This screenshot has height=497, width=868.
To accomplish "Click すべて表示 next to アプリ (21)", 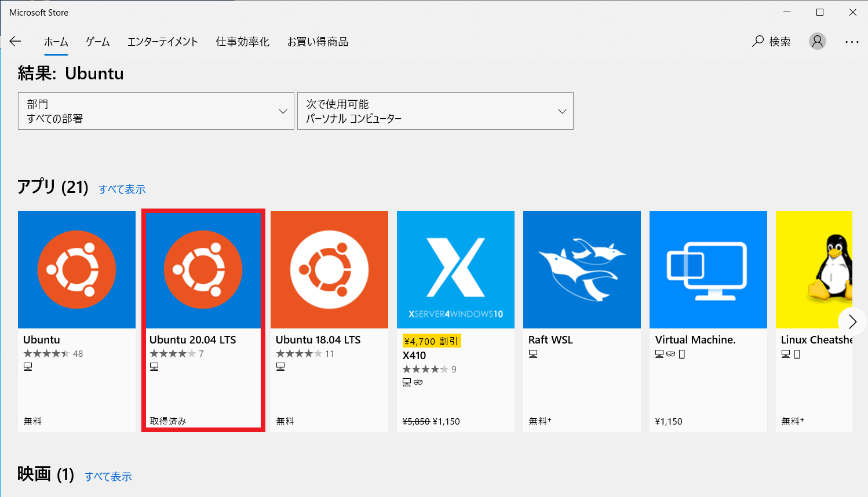I will pos(122,189).
